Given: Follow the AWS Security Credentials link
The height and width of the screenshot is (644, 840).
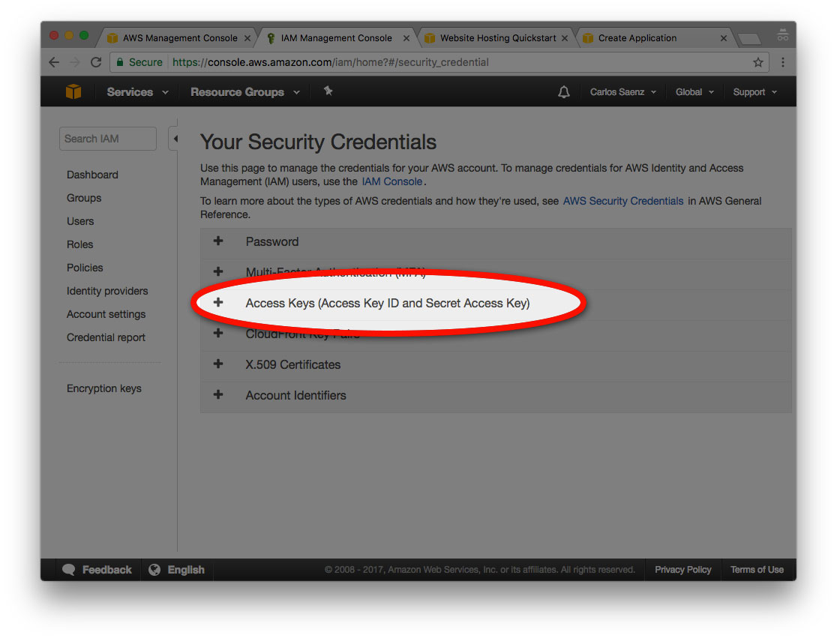Looking at the screenshot, I should coord(622,201).
